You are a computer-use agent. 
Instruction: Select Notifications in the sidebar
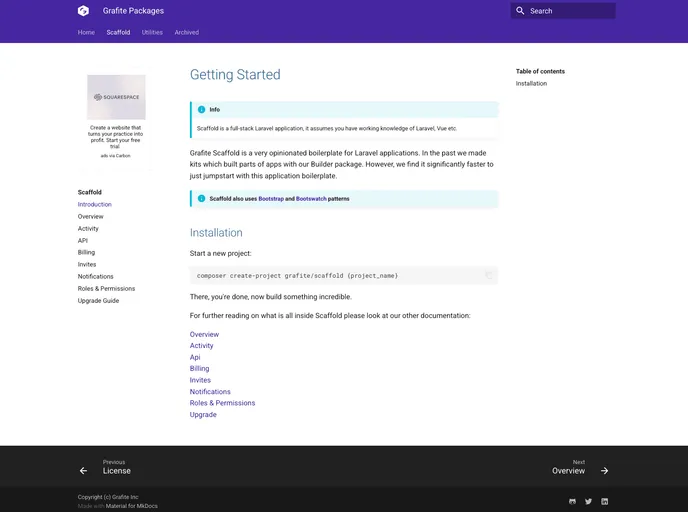coord(96,276)
